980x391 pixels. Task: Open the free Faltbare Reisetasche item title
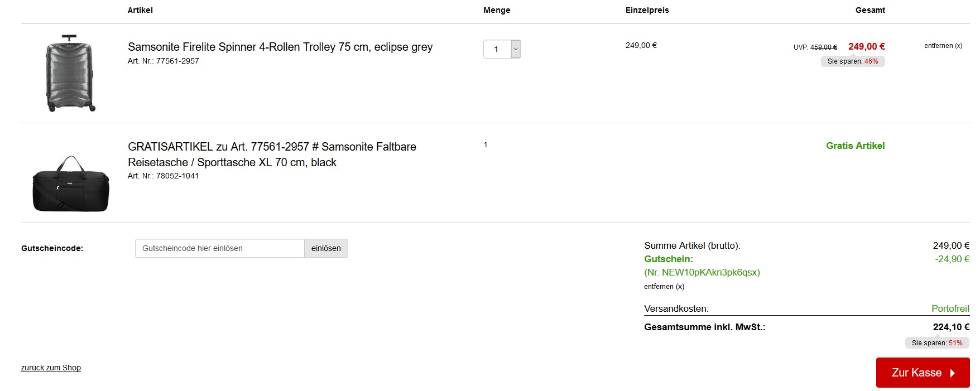click(272, 155)
